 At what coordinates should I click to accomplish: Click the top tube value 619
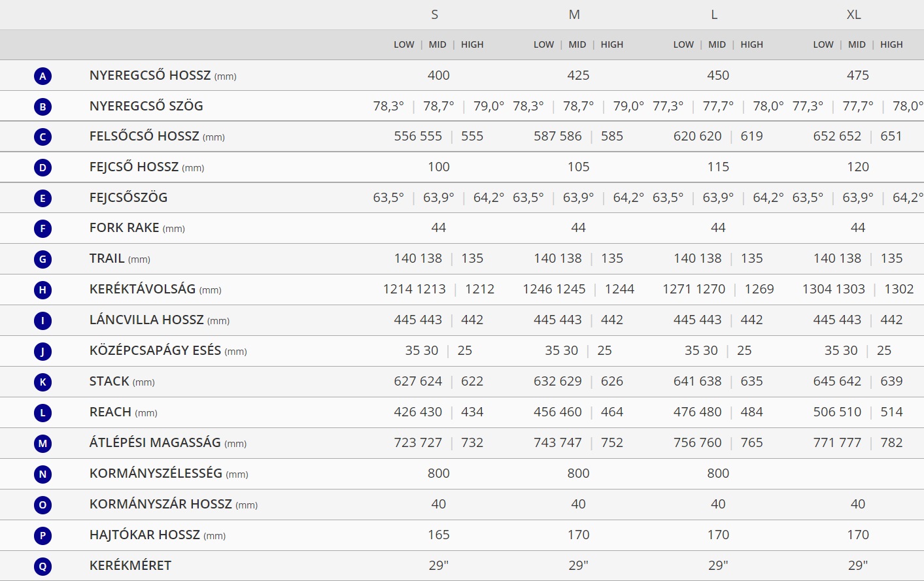tap(752, 136)
